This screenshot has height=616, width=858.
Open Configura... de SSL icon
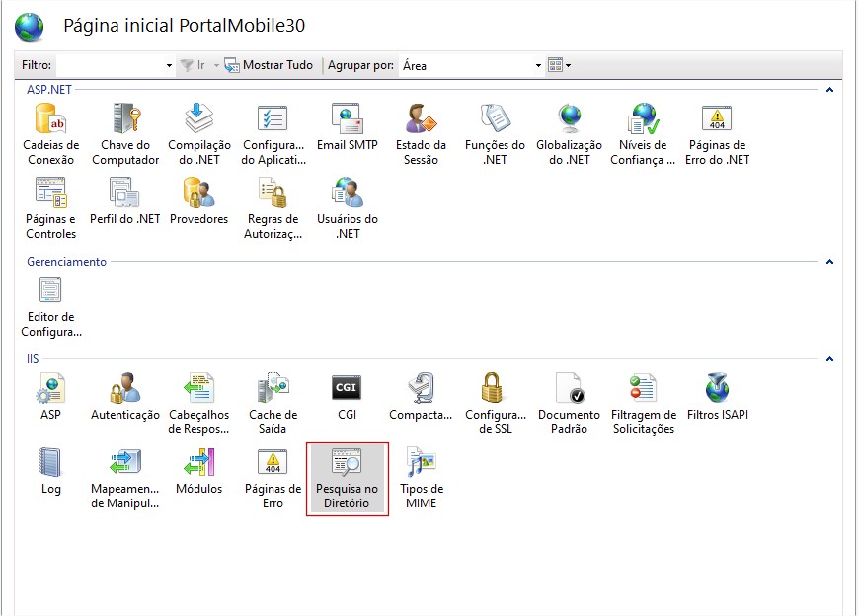click(x=495, y=405)
